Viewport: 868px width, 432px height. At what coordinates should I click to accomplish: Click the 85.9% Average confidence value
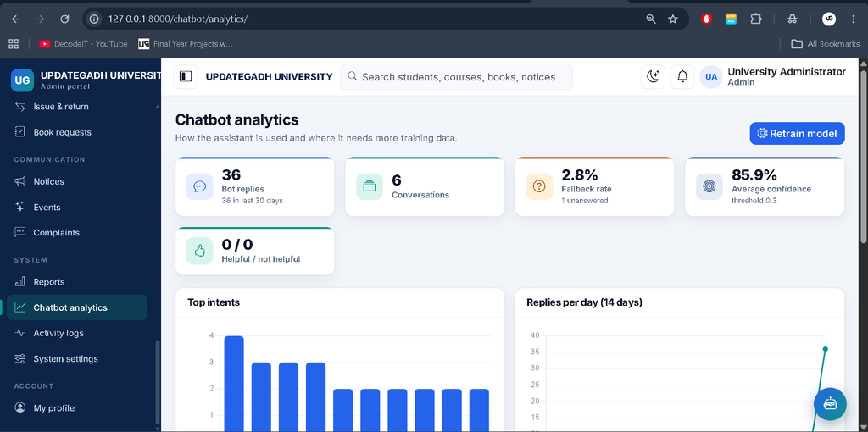point(754,174)
